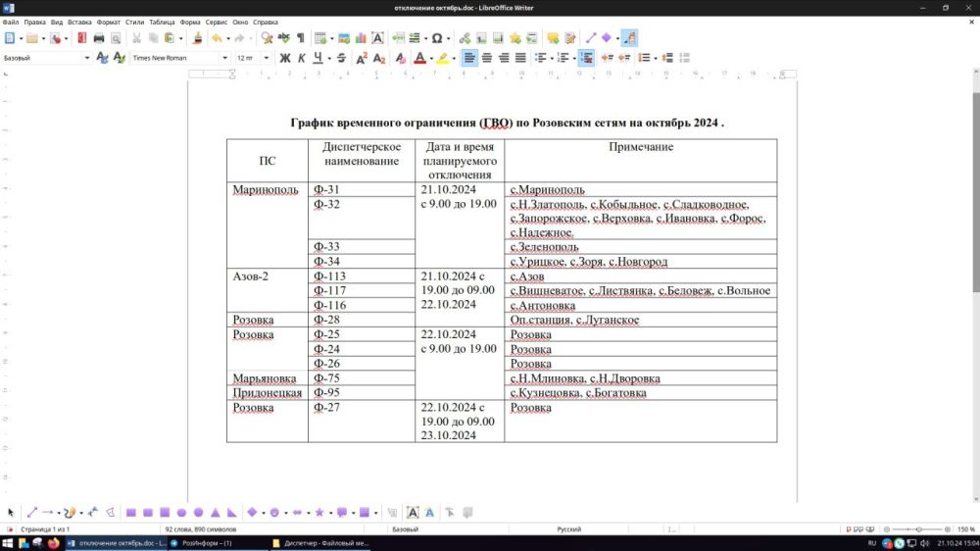Expand stars shapes dropdown arrow

[330, 513]
